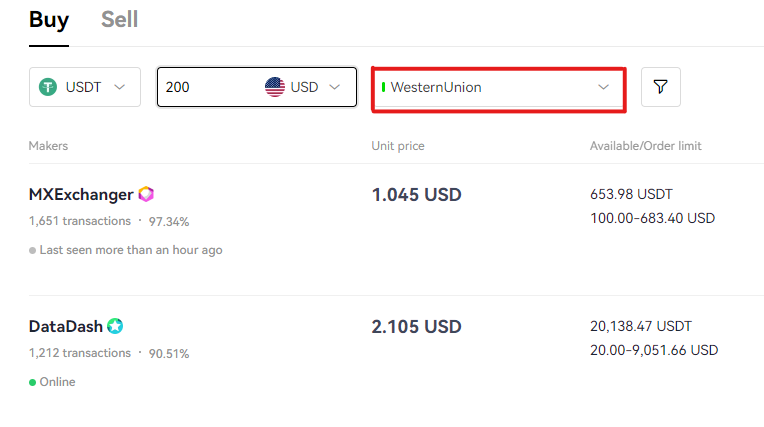Click MXExchanger's hexagon merchant badge
The width and height of the screenshot is (764, 427).
click(146, 194)
